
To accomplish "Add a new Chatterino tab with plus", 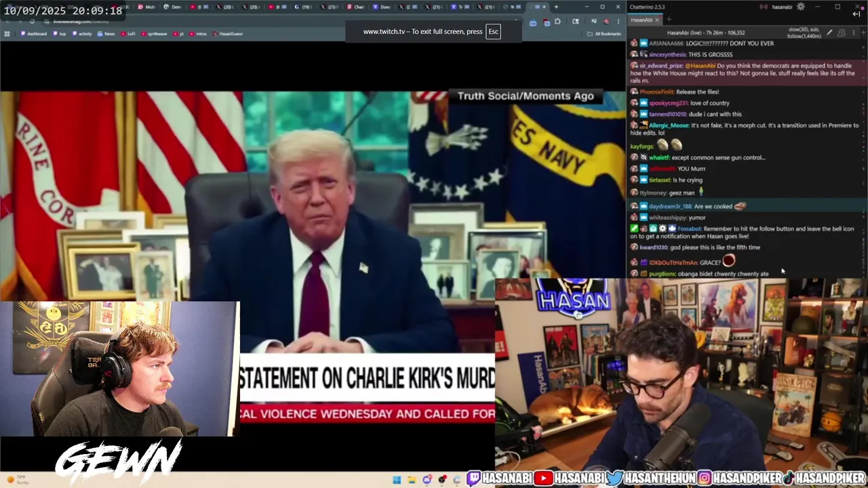I will click(x=668, y=20).
